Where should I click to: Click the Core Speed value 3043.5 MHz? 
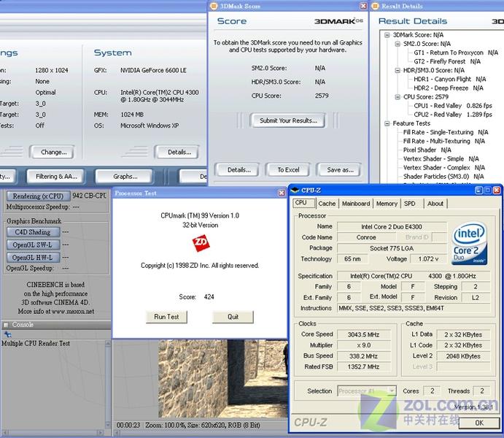(363, 334)
